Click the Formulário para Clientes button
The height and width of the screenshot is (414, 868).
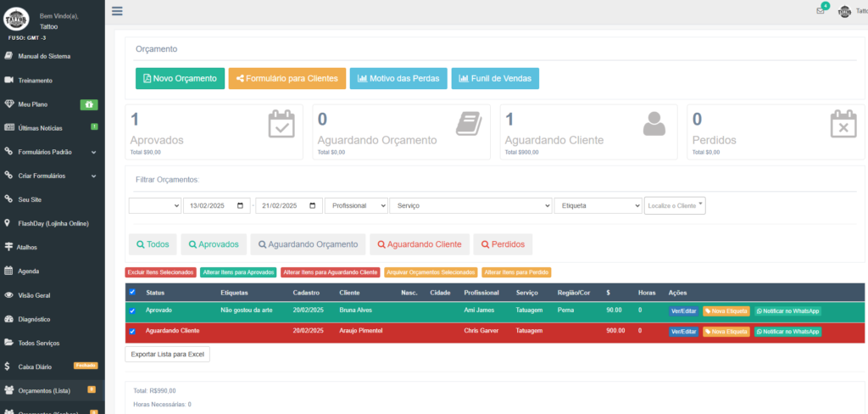(x=287, y=79)
